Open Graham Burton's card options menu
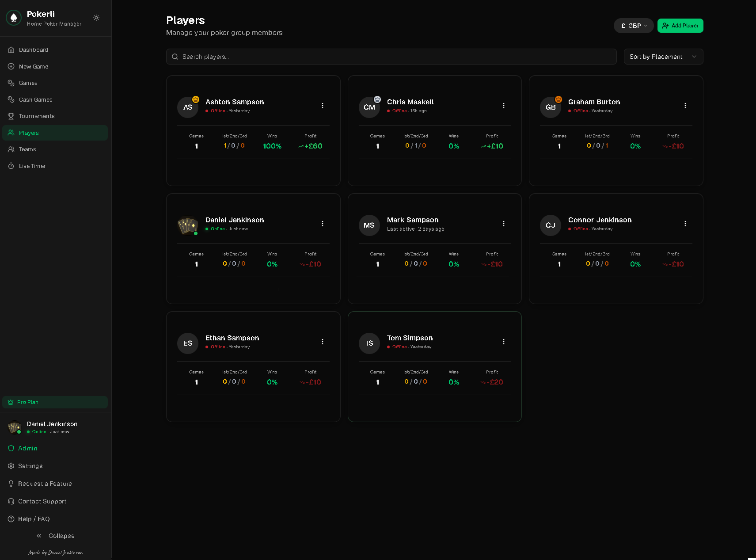This screenshot has height=560, width=756. 685,106
